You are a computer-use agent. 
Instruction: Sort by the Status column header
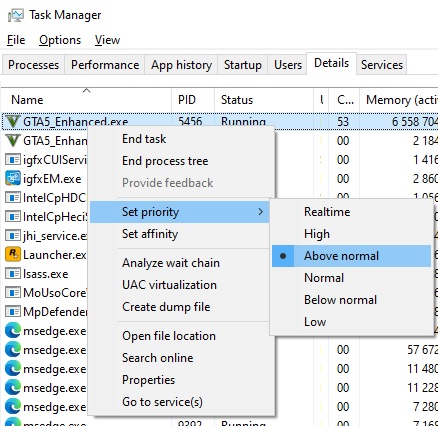coord(264,100)
